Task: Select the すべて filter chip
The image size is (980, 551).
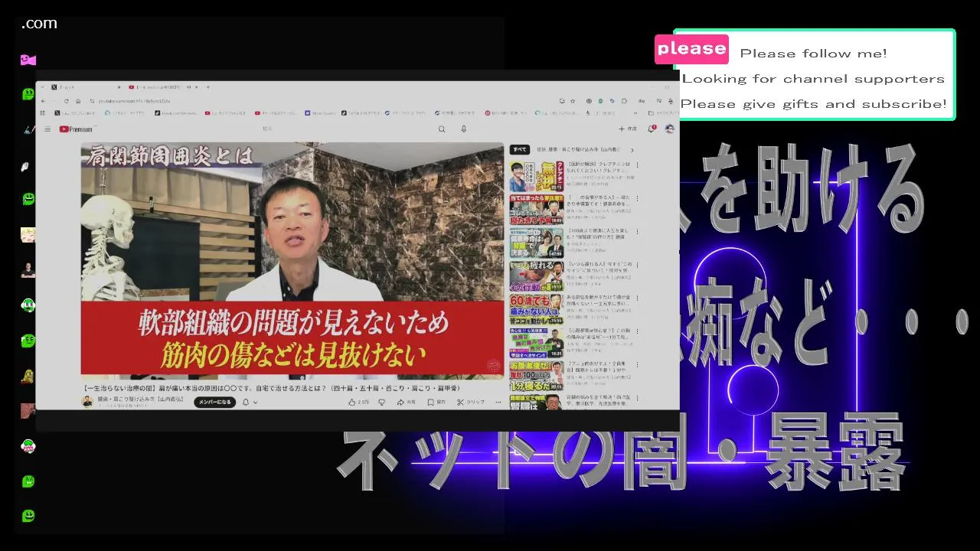Action: point(520,149)
